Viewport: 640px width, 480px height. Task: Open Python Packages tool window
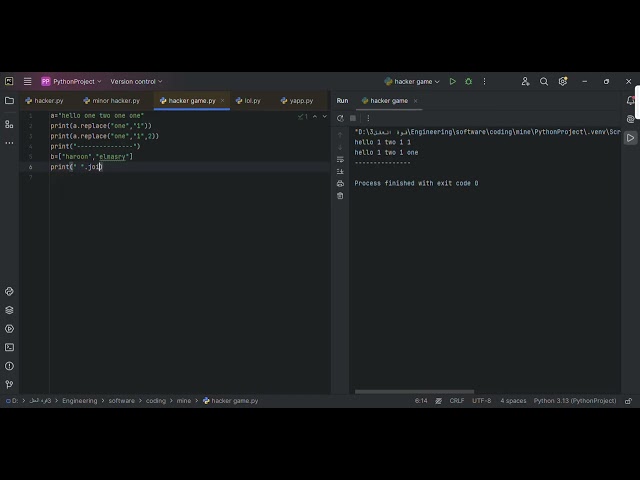(x=9, y=291)
